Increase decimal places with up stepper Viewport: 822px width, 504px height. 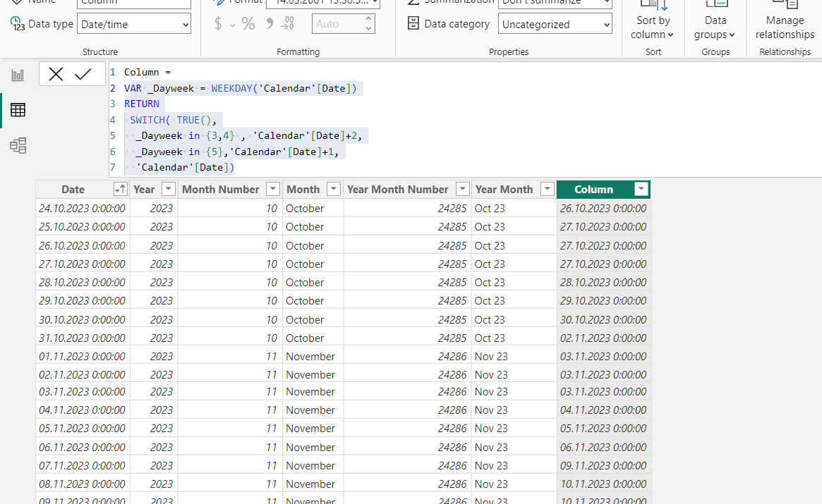pos(368,19)
